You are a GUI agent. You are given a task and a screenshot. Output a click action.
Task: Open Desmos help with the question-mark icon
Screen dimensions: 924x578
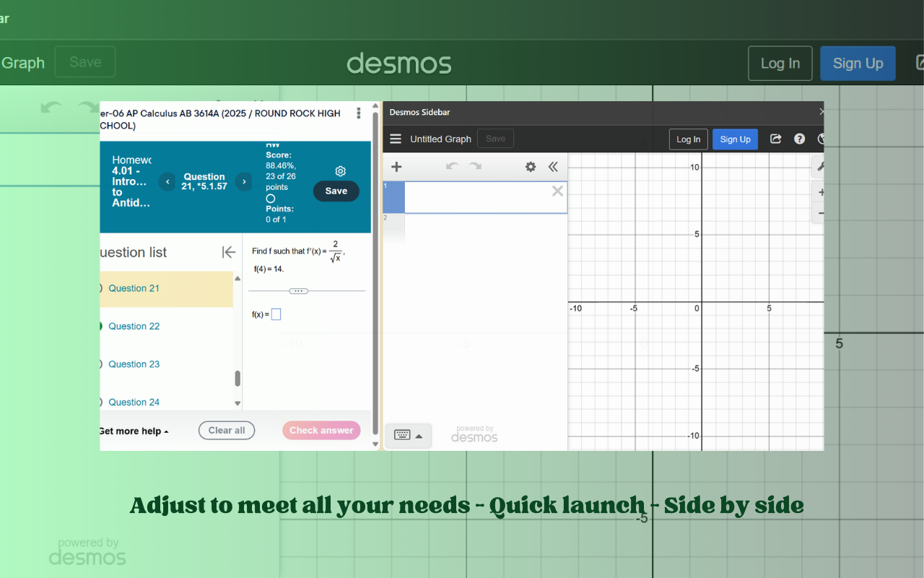pyautogui.click(x=799, y=139)
